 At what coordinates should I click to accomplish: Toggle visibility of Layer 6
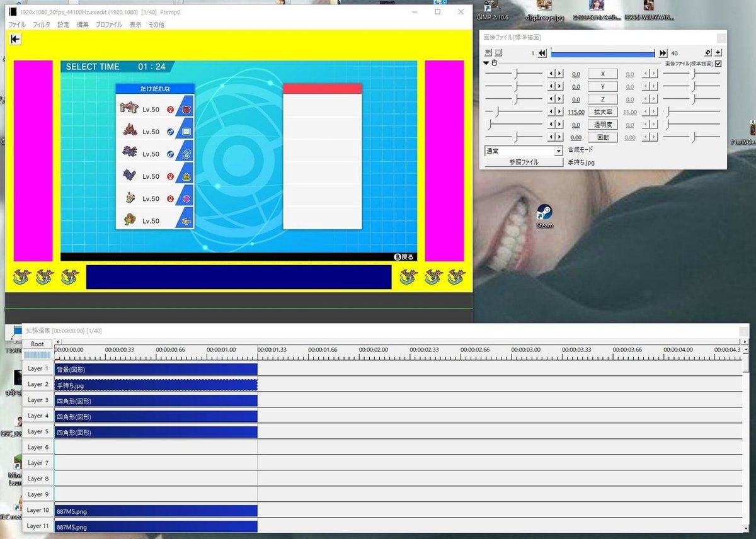(x=38, y=447)
